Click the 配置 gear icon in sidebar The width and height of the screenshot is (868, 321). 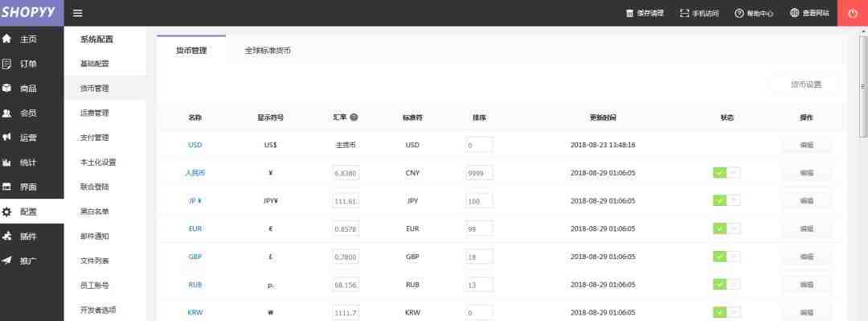coord(6,212)
